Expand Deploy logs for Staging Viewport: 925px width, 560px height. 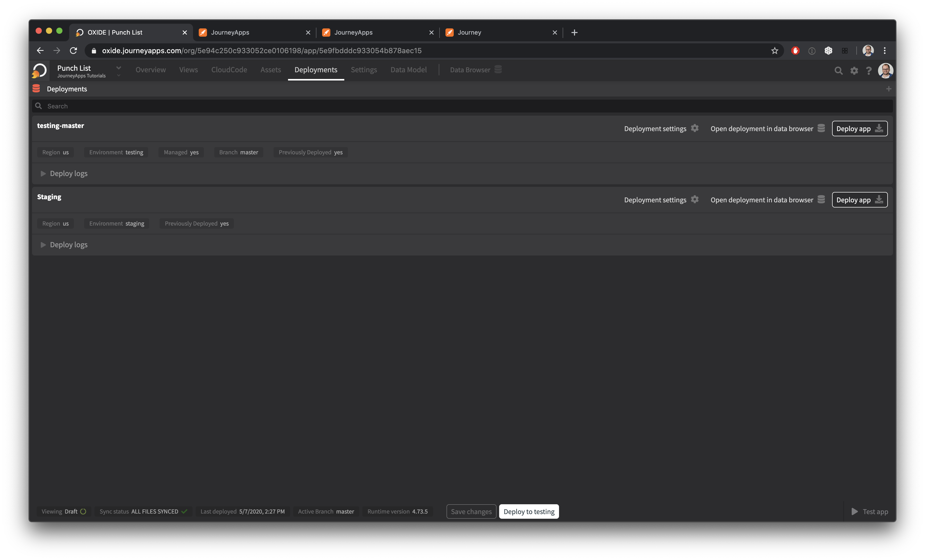pos(64,245)
